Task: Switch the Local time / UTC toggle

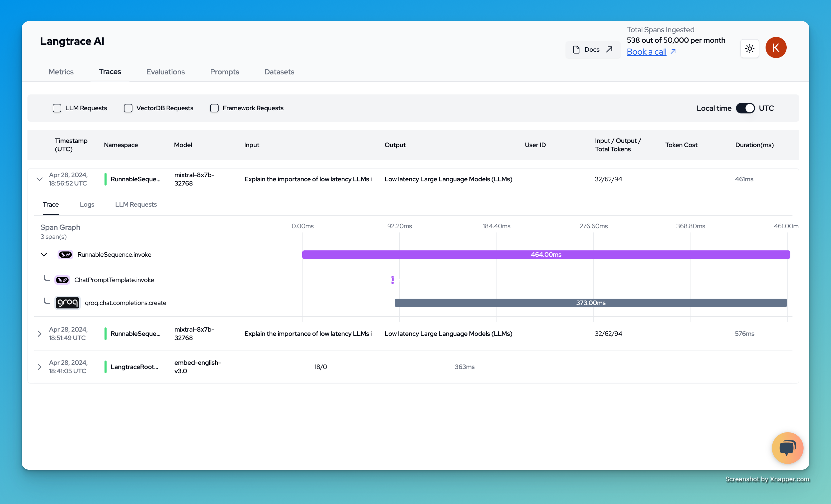Action: (745, 108)
